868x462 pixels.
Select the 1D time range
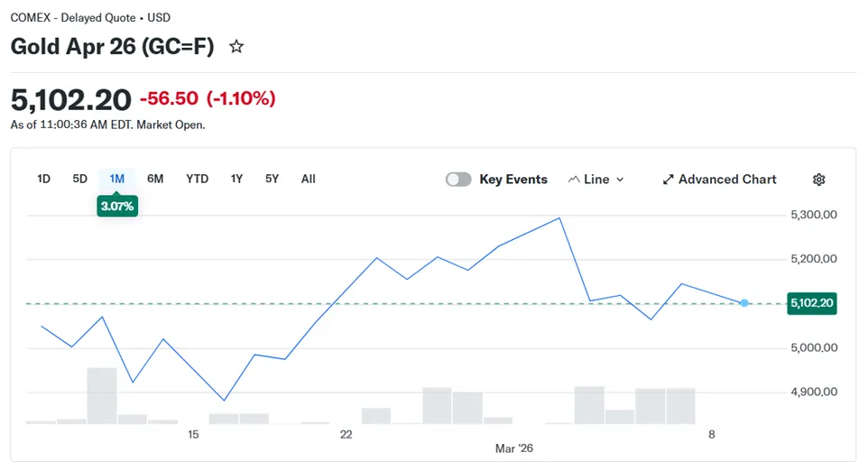tap(43, 179)
